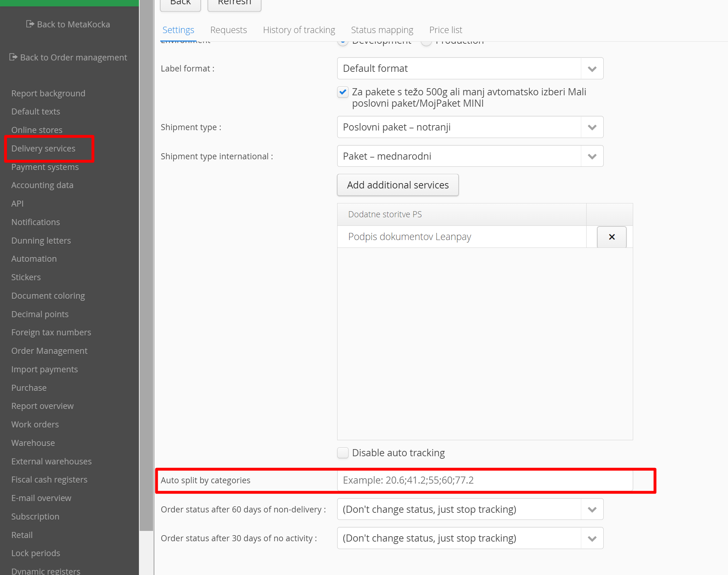Screen dimensions: 728x575
Task: Enable Disable auto tracking checkbox
Action: click(x=343, y=453)
